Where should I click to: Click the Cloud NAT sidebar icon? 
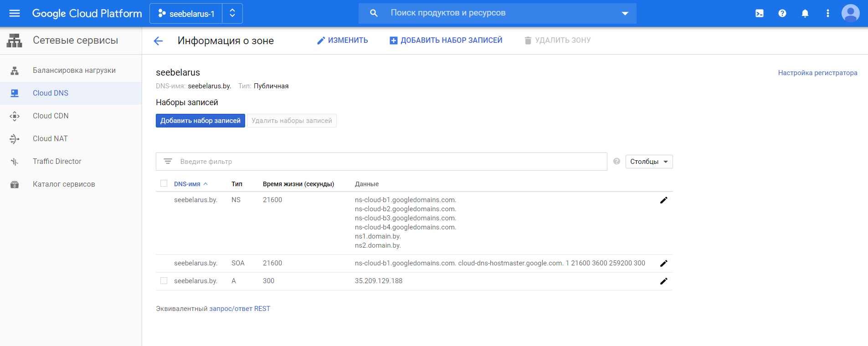click(15, 139)
